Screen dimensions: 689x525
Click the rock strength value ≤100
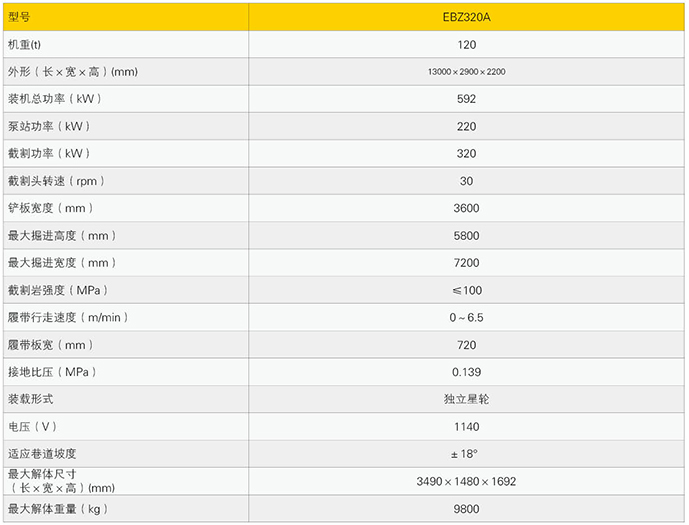tap(466, 290)
